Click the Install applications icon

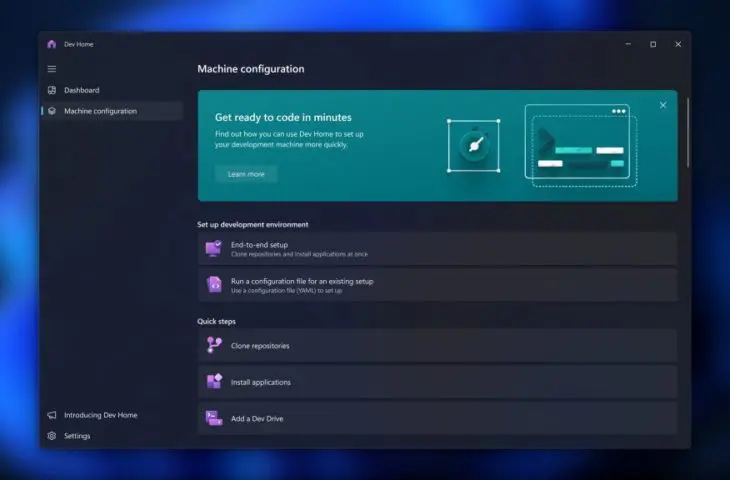pos(214,381)
